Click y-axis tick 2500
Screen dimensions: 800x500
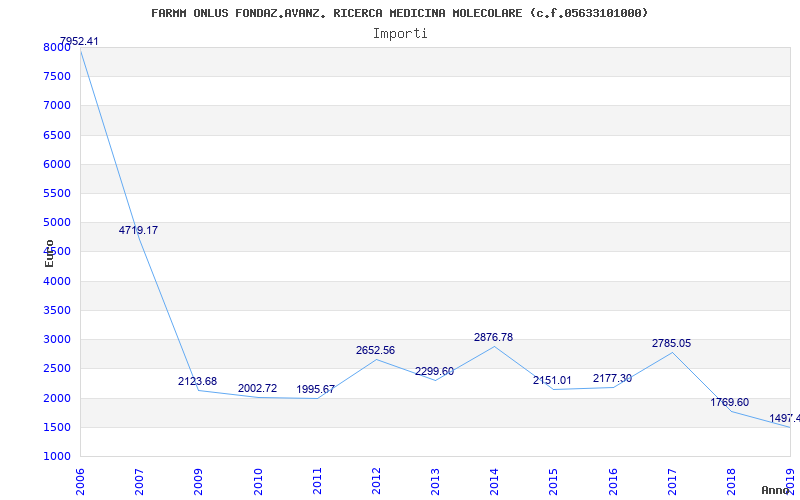(57, 368)
